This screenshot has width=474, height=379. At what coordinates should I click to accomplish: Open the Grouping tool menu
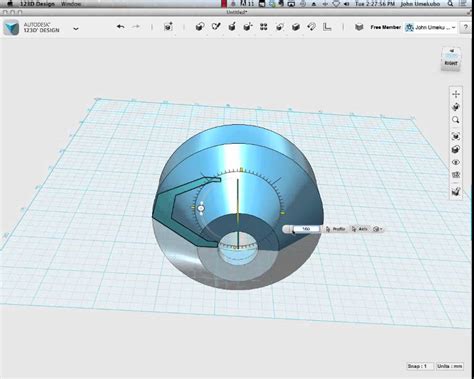(280, 27)
